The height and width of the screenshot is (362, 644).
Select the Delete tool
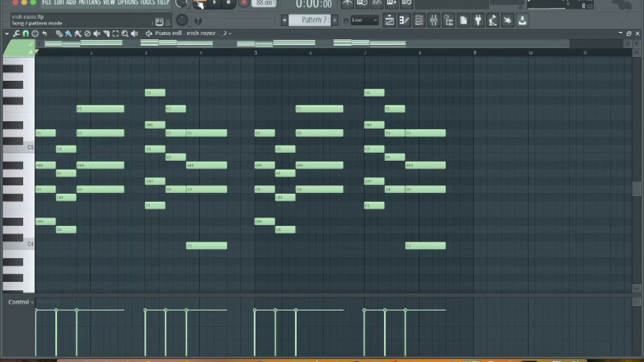(88, 34)
